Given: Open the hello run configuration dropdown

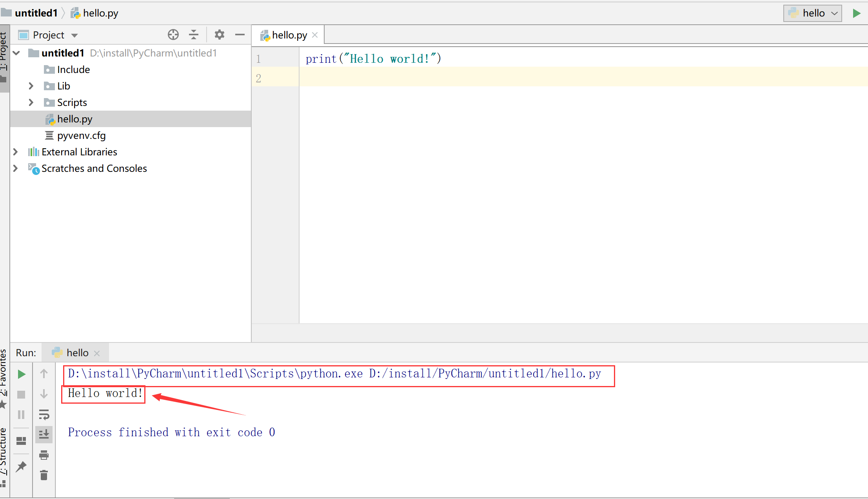Looking at the screenshot, I should pyautogui.click(x=812, y=13).
